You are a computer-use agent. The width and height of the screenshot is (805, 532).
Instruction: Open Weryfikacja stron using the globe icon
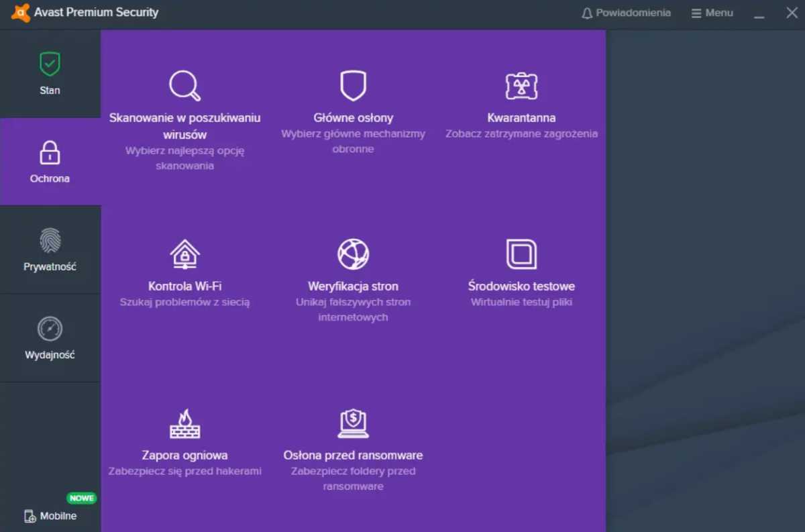pyautogui.click(x=353, y=254)
